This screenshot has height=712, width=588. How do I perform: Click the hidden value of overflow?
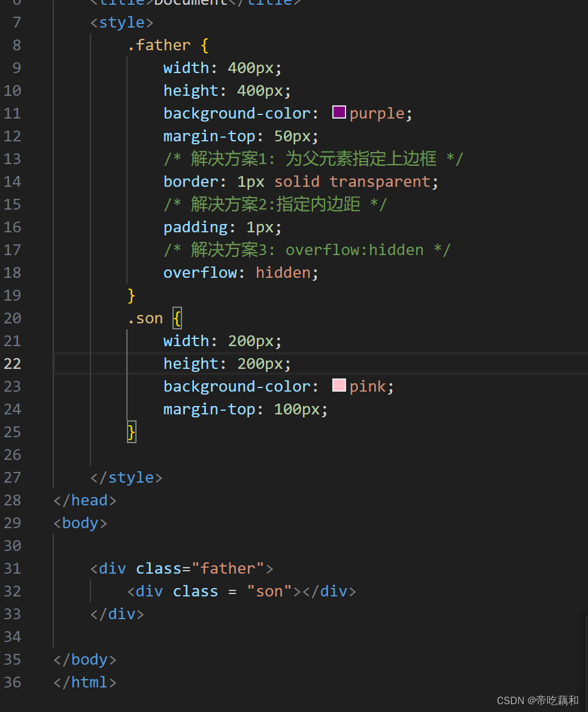[x=283, y=272]
